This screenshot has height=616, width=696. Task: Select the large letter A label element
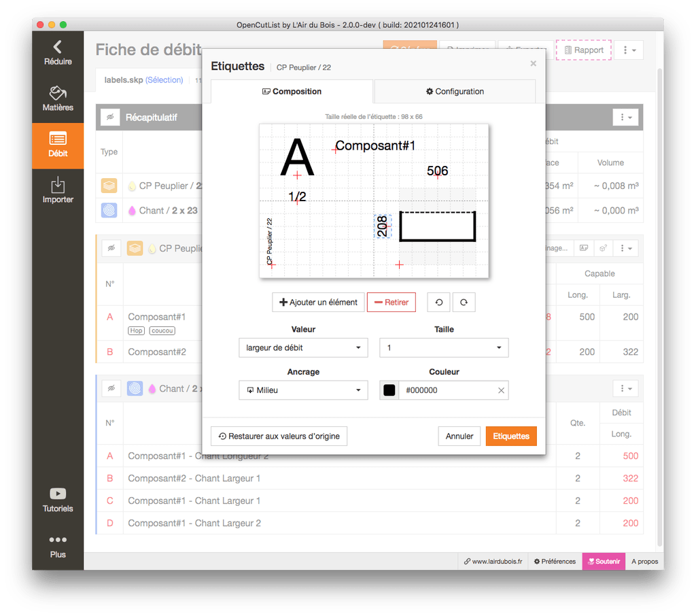(298, 158)
